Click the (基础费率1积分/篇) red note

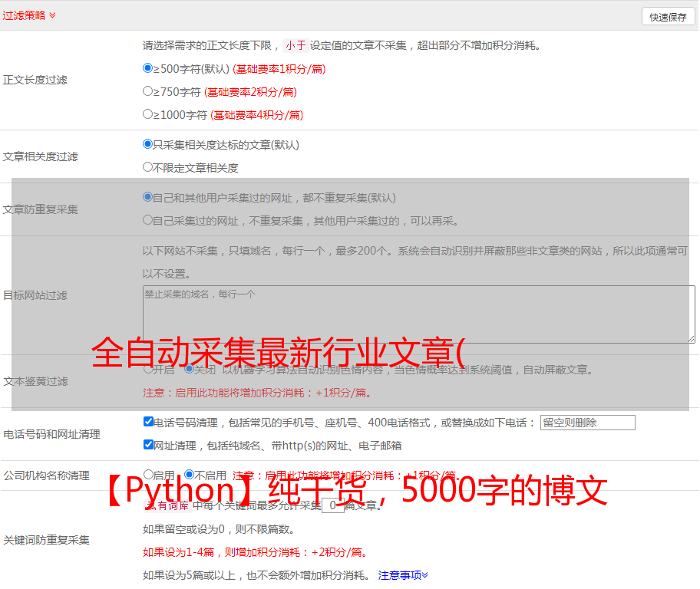[x=279, y=69]
